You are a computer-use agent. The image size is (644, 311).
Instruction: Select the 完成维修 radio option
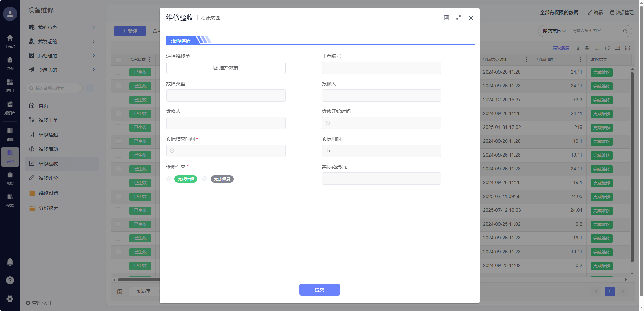169,179
